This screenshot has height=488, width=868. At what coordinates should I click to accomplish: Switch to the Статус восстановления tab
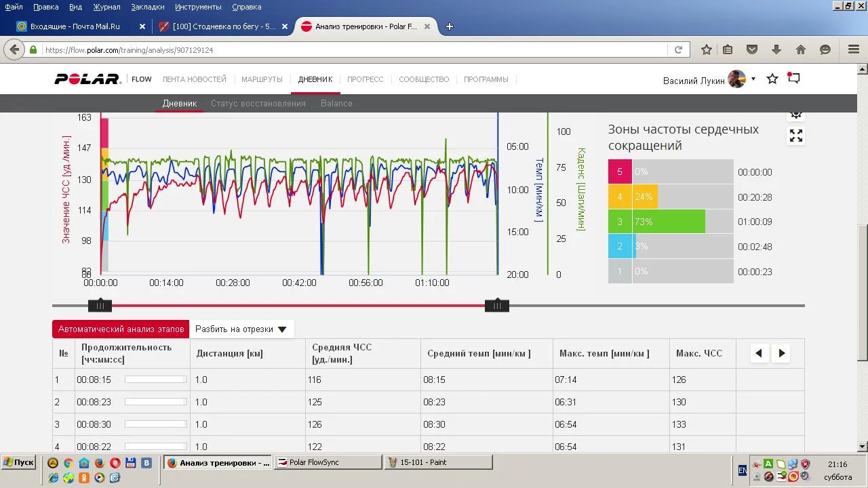258,103
